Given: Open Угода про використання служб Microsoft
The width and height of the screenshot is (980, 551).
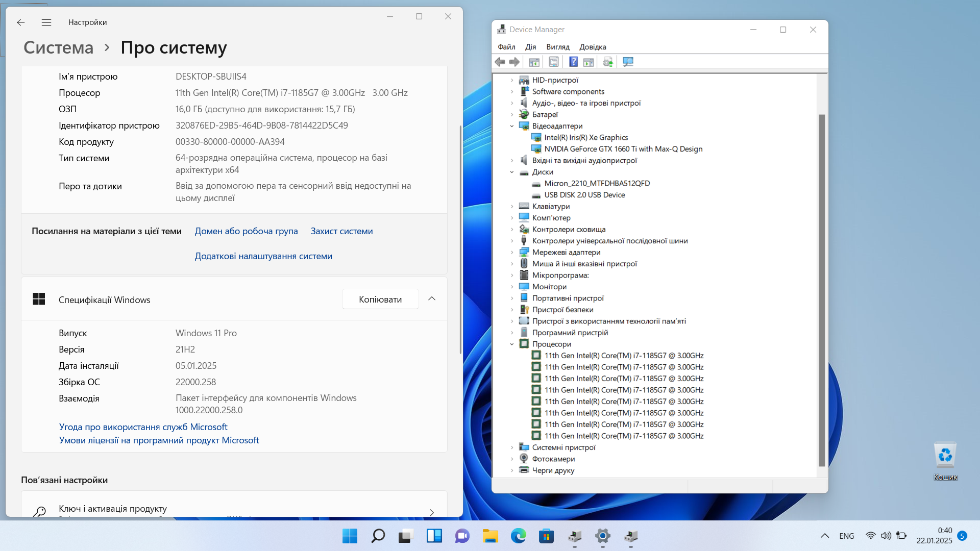Looking at the screenshot, I should point(143,427).
